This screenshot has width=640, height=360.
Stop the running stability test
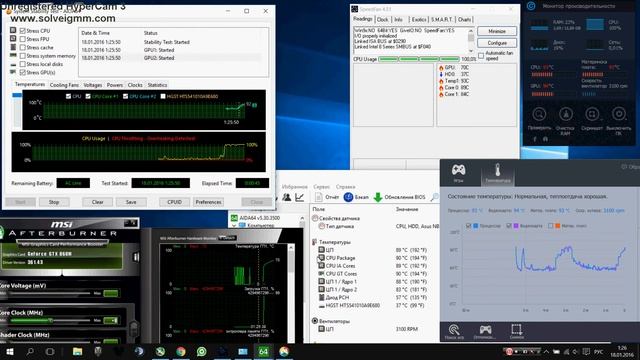(x=54, y=202)
